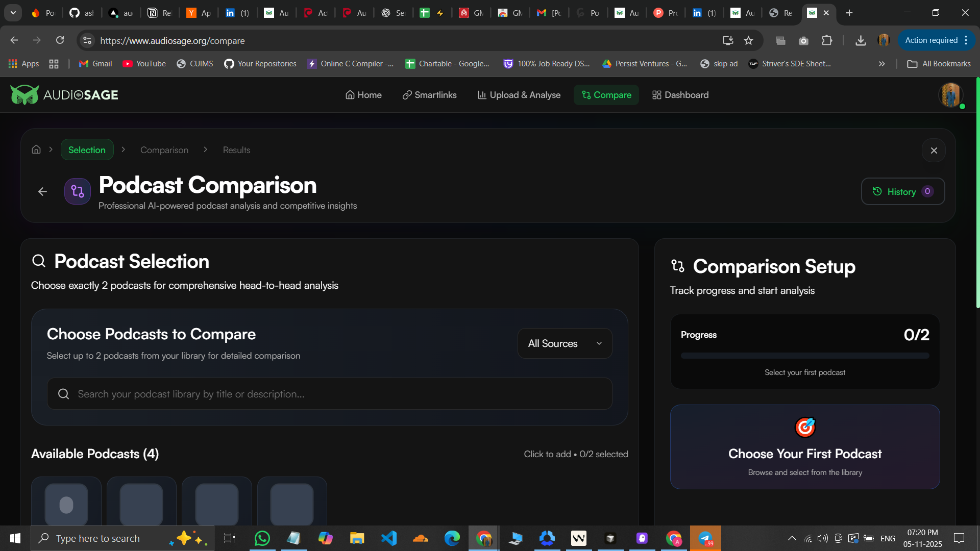980x551 pixels.
Task: Click the Choose Your First Podcast card
Action: click(805, 448)
